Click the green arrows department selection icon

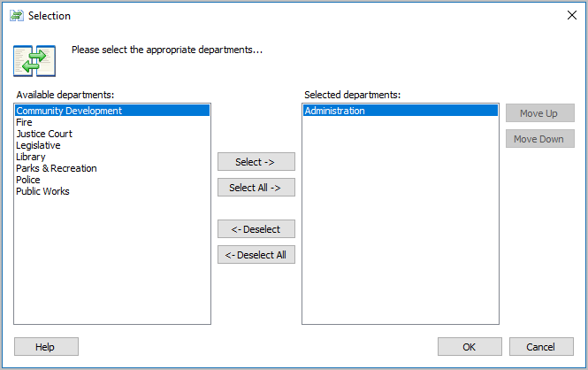pyautogui.click(x=34, y=59)
